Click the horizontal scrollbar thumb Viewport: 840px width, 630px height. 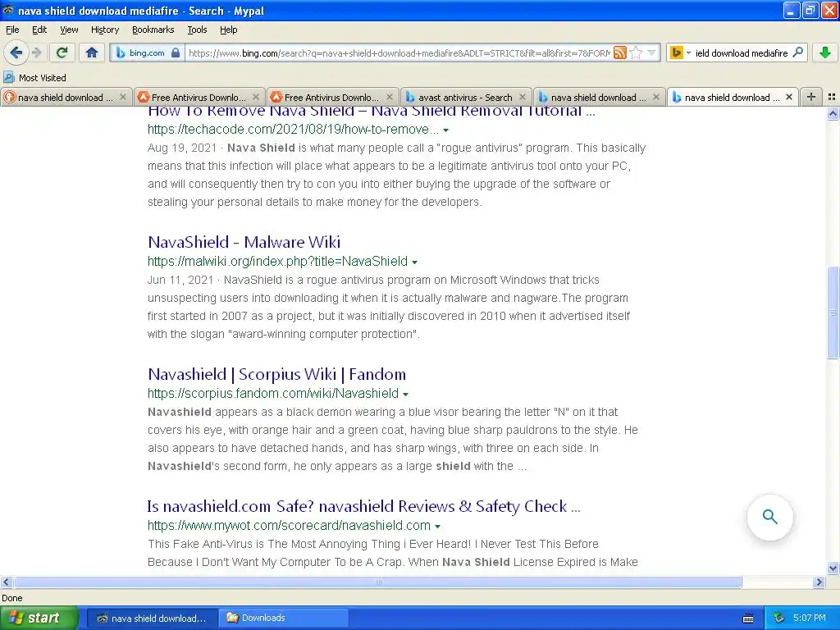coord(377,582)
